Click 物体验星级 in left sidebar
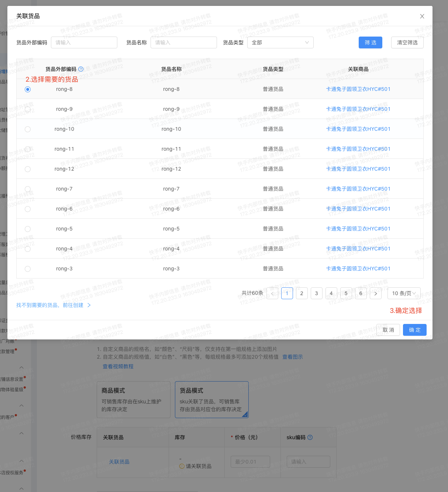Screen dimensions: 448x492 [12, 389]
